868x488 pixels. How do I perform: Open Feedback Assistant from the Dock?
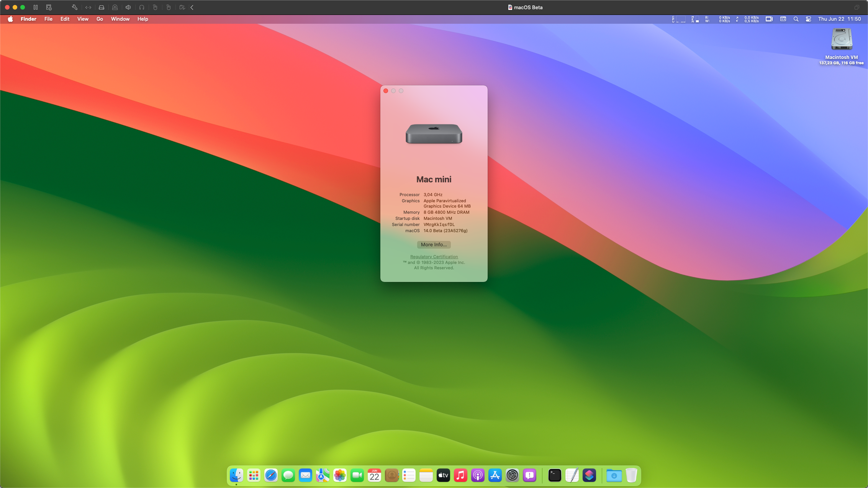click(x=529, y=476)
